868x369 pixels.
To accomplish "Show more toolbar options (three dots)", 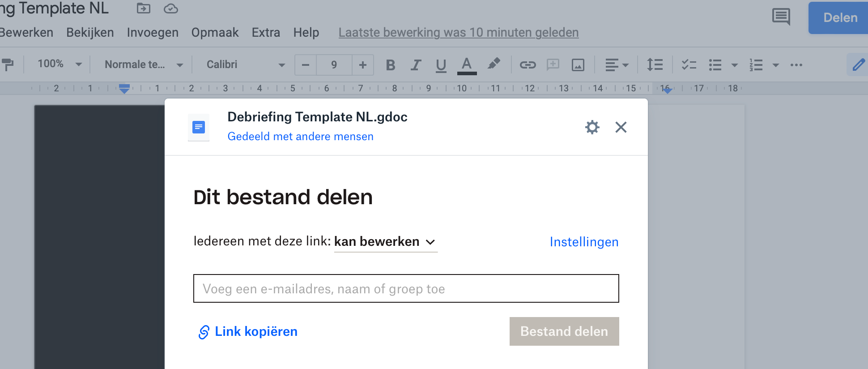I will 796,65.
